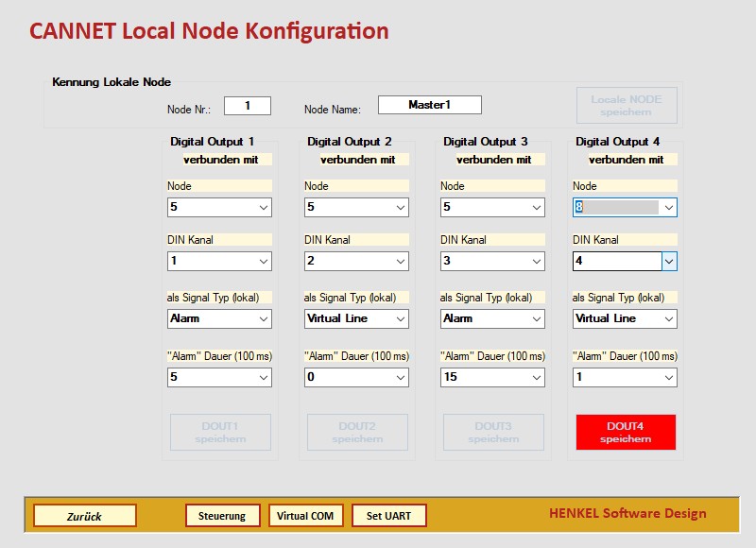Open the DIN Kanal dropdown for Digital Output 4
Screen dimensions: 756x548
(x=625, y=261)
